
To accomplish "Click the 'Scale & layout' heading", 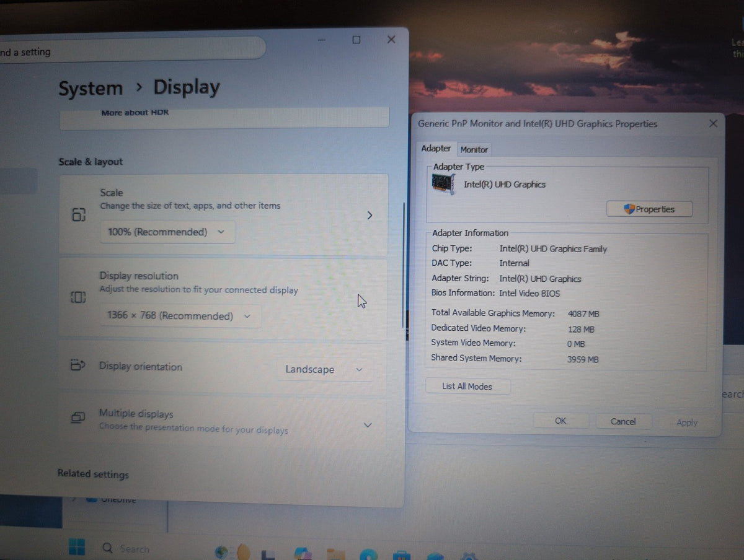I will (x=91, y=162).
